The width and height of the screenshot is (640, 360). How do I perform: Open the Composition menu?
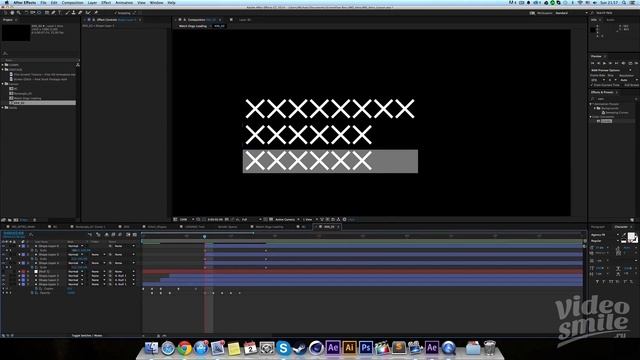point(72,2)
